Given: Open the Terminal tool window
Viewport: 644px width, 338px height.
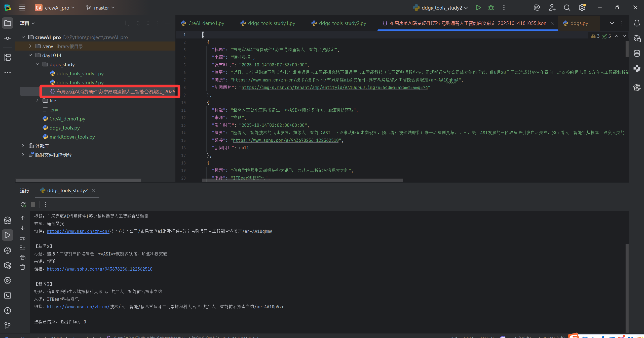Looking at the screenshot, I should 8,295.
